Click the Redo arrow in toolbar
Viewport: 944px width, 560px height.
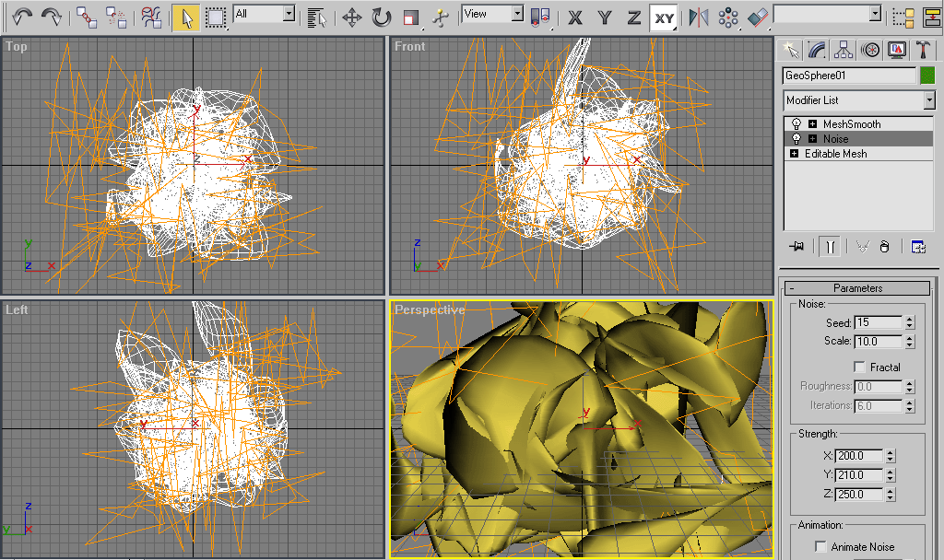(x=52, y=17)
